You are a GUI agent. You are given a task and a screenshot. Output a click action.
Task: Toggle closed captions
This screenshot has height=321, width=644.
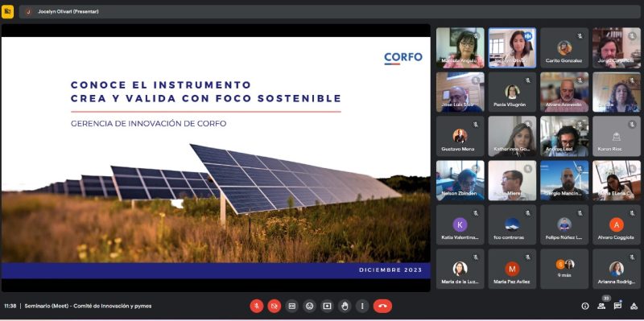click(x=292, y=306)
